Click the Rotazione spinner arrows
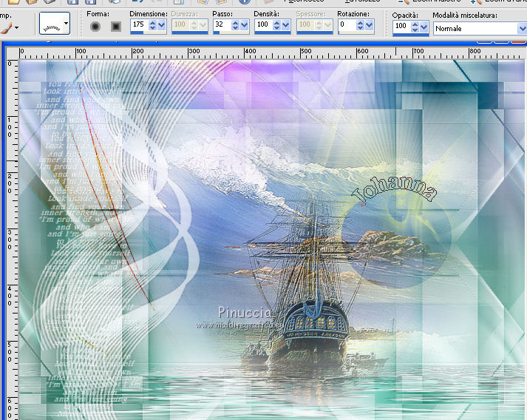527x420 pixels. click(360, 25)
